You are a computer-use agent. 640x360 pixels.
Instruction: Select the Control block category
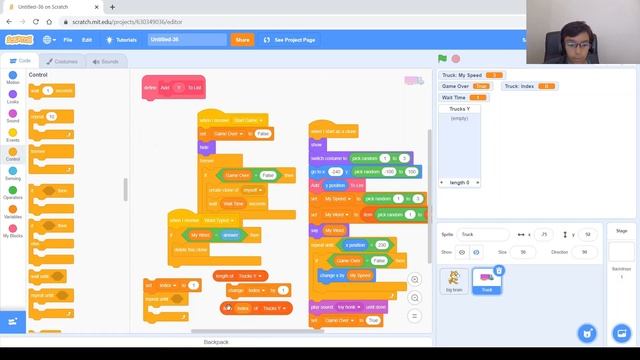click(13, 154)
